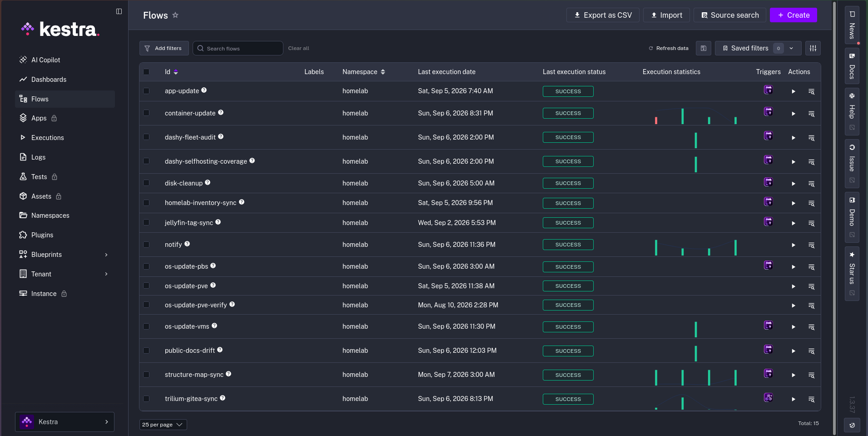This screenshot has height=436, width=868.
Task: Run the public-docs-drift flow
Action: 794,351
